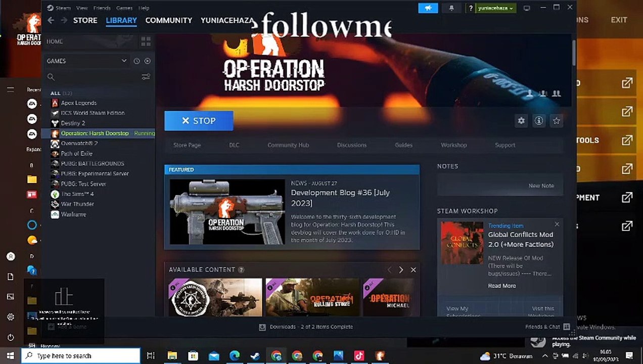Screen dimensions: 643x364
Task: Open the View menu
Action: (81, 8)
